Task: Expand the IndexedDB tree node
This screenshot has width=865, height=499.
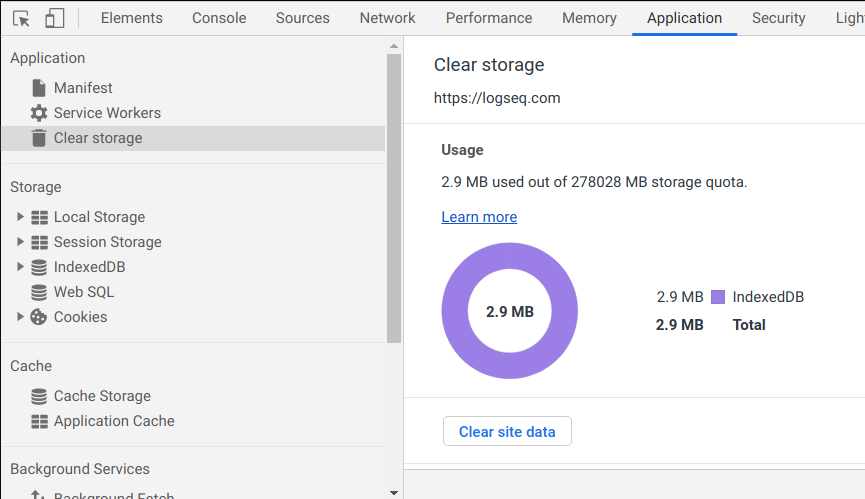Action: pos(20,267)
